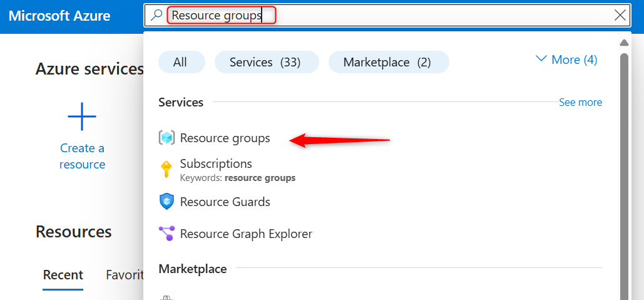
Task: Click the Resources heading
Action: click(73, 232)
